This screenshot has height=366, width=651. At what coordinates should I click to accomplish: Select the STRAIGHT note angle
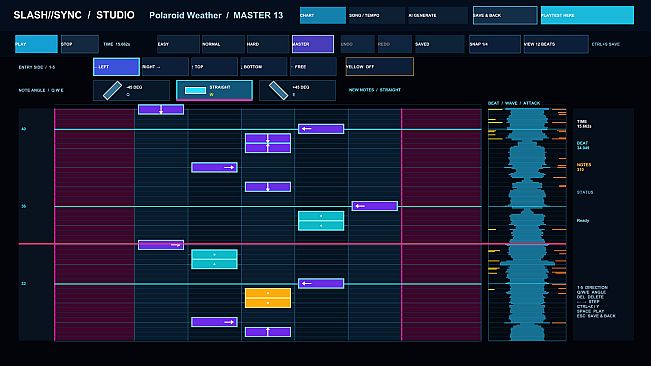214,90
